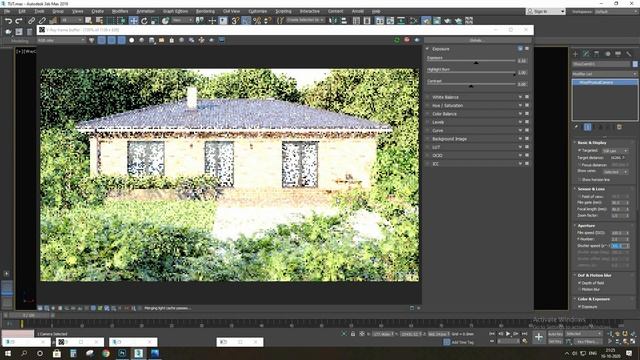Click the large plus Set Key icon
The image size is (640, 360).
539,337
